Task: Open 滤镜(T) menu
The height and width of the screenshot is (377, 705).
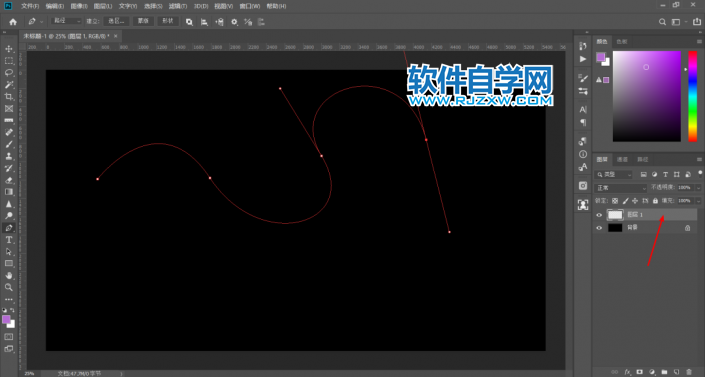Action: (x=177, y=6)
